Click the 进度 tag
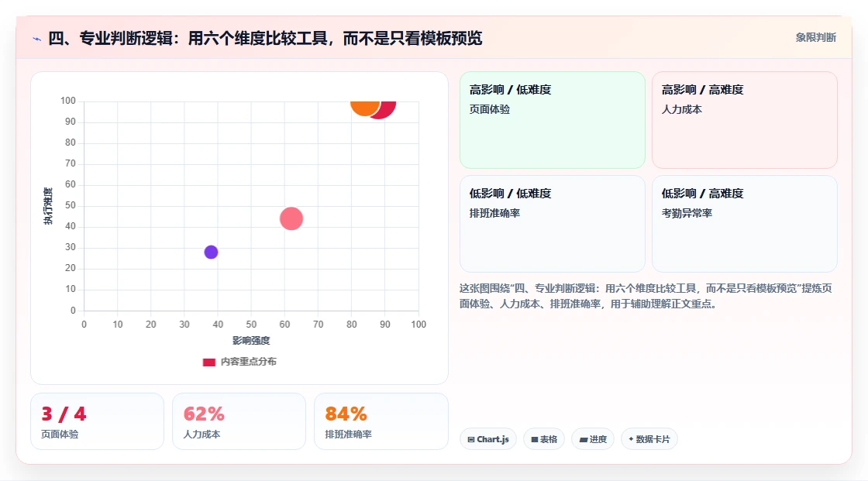The height and width of the screenshot is (481, 868). pos(592,439)
